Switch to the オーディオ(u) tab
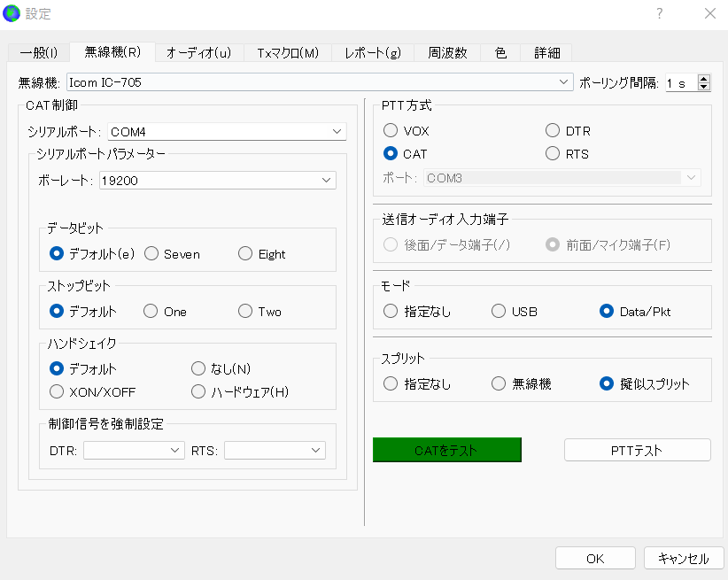 pos(198,53)
